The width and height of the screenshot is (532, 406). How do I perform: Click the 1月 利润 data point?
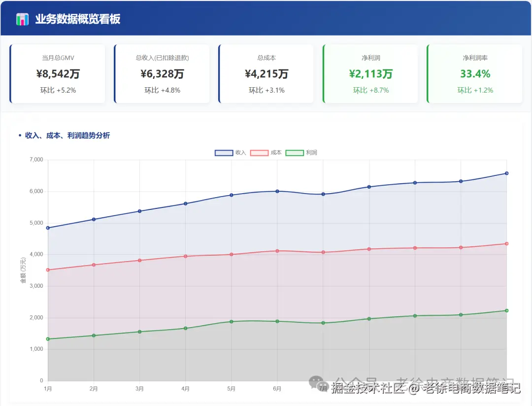click(x=48, y=339)
